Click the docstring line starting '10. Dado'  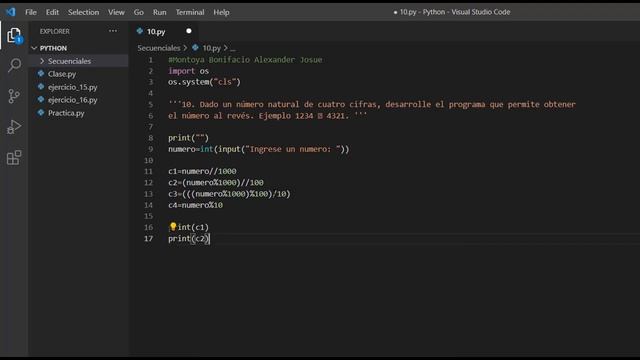372,104
